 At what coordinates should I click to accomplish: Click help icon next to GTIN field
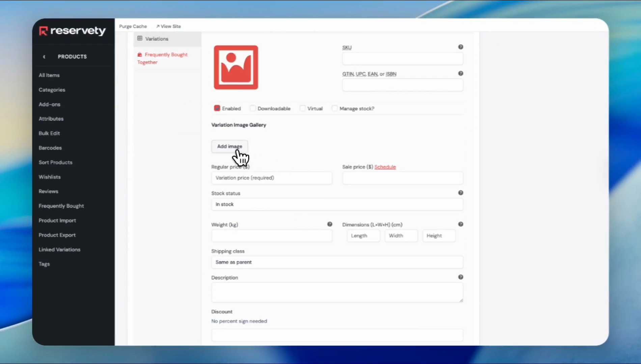point(461,73)
